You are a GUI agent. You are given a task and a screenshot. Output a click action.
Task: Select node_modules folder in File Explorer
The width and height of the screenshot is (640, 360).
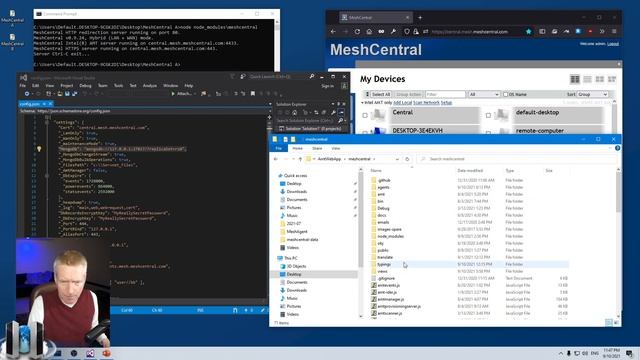[x=391, y=236]
